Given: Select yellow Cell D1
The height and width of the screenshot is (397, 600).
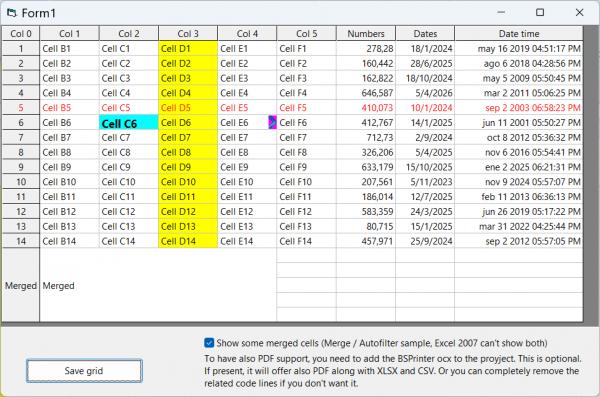Looking at the screenshot, I should (x=188, y=49).
